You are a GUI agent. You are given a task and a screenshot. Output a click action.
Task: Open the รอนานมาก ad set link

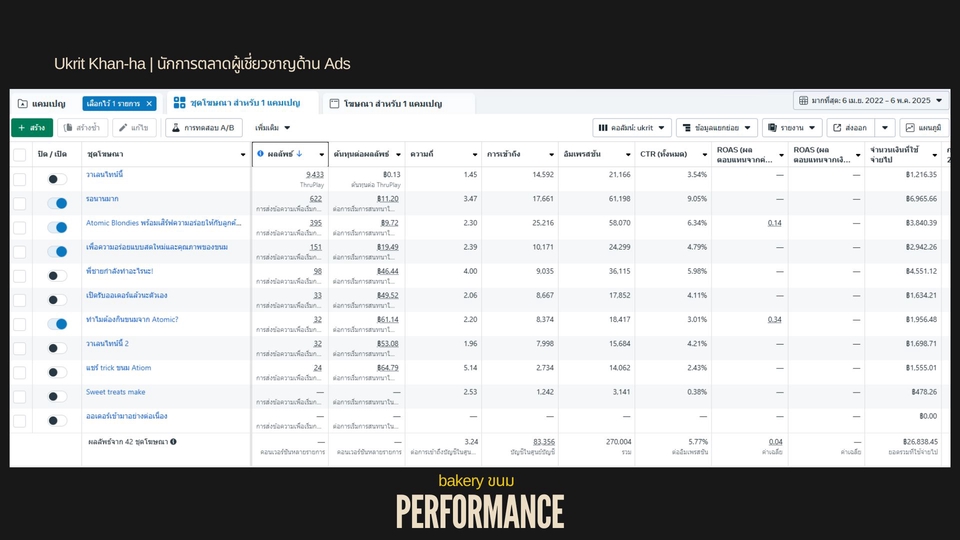pyautogui.click(x=102, y=199)
